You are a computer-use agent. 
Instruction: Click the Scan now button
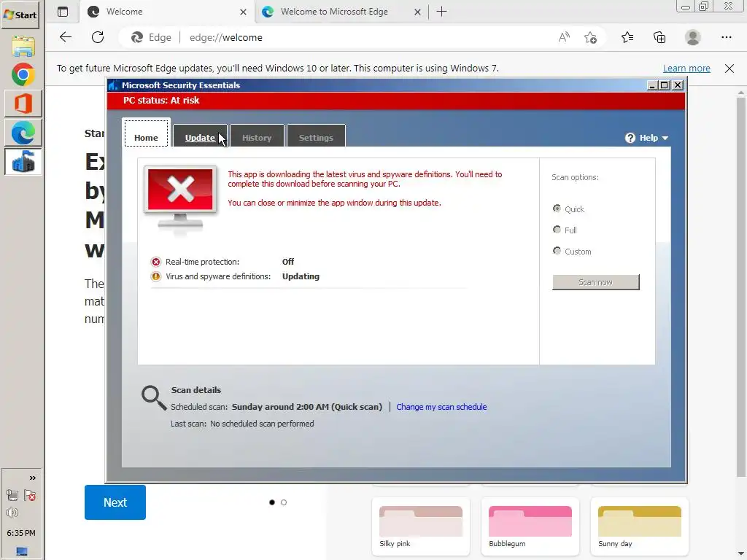[595, 282]
